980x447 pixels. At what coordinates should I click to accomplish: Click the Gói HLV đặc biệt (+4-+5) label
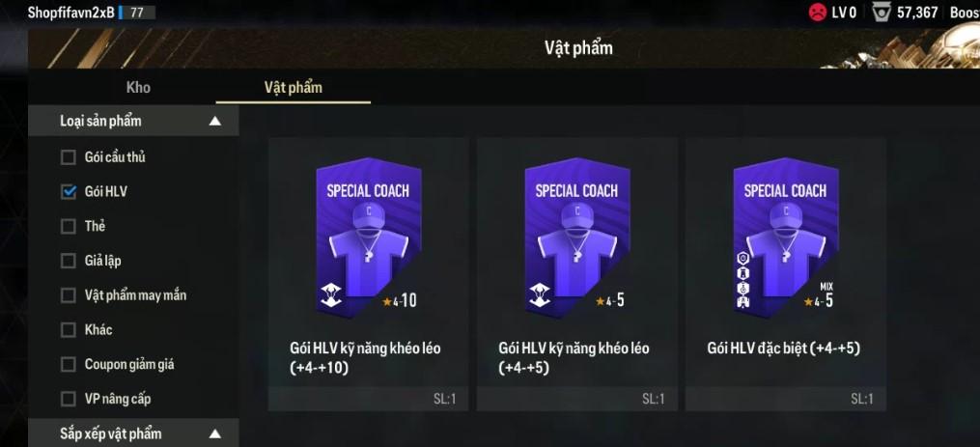pos(784,349)
